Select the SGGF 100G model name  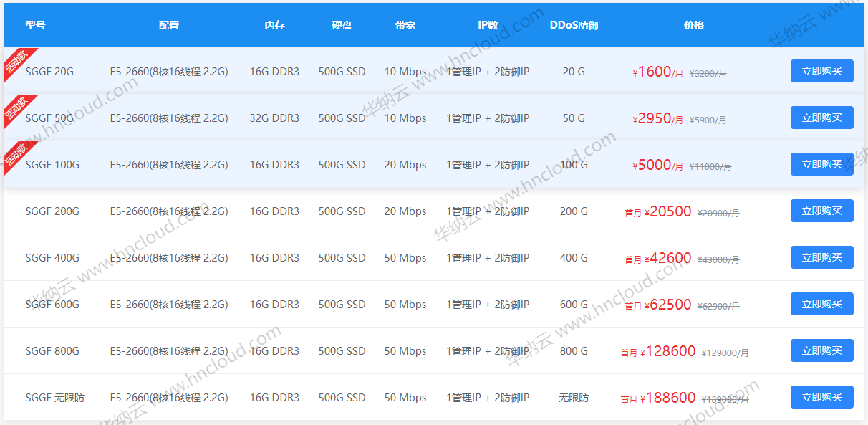[x=52, y=165]
